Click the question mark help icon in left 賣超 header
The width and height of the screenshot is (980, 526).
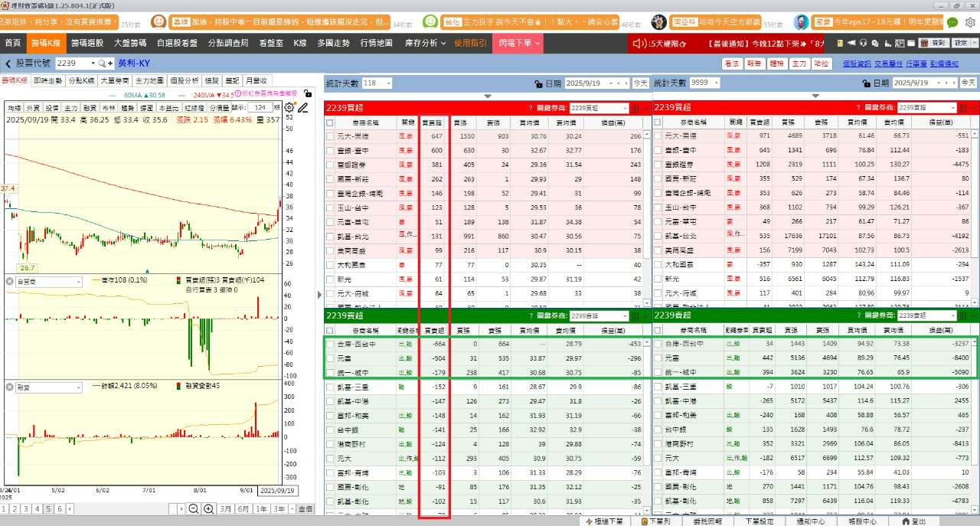(530, 315)
